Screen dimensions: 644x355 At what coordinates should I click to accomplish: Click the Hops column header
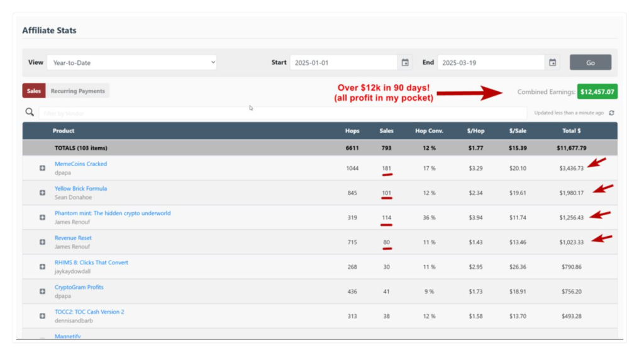[352, 131]
